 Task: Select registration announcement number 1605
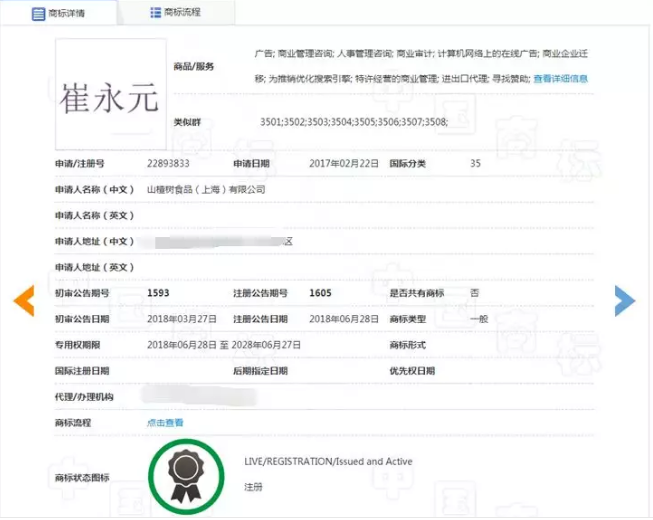click(320, 293)
